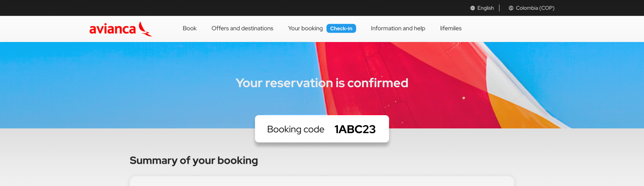Open Offers and destinations menu
This screenshot has height=186, width=644.
click(242, 28)
